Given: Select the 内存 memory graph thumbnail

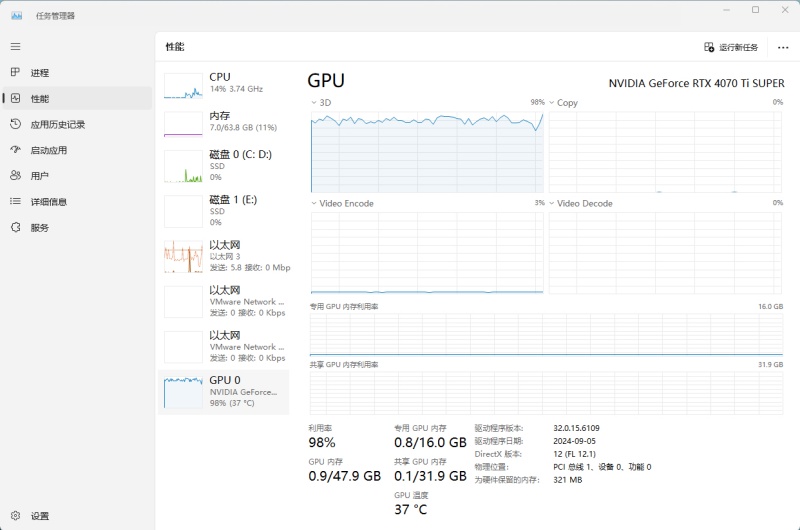Looking at the screenshot, I should 183,124.
